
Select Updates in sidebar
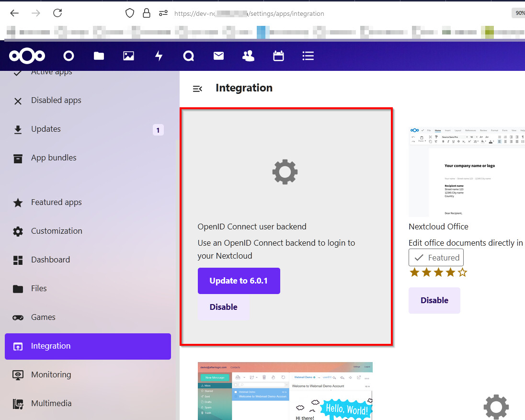tap(46, 129)
